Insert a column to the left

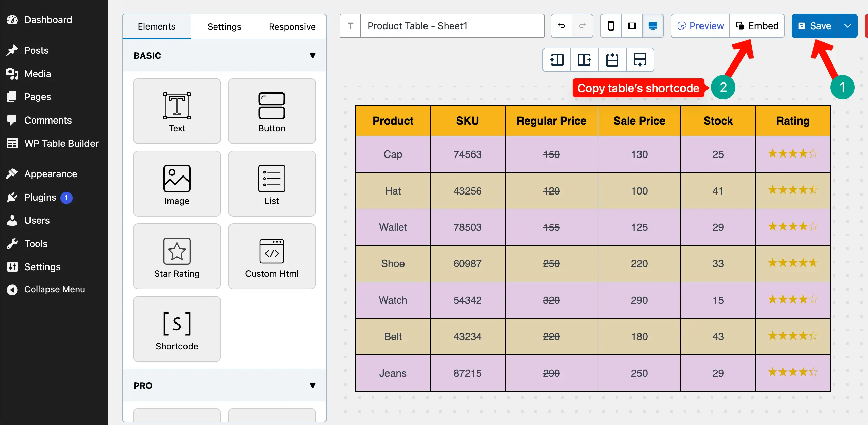(556, 60)
